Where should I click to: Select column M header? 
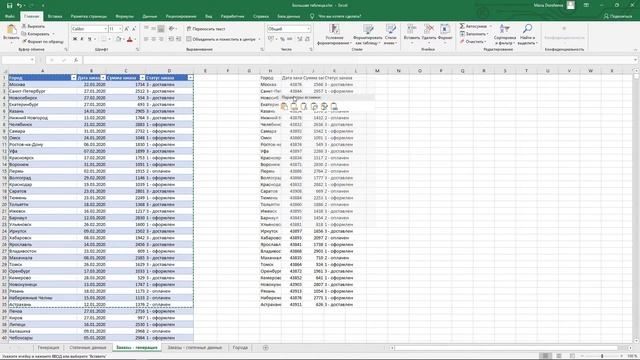(377, 71)
